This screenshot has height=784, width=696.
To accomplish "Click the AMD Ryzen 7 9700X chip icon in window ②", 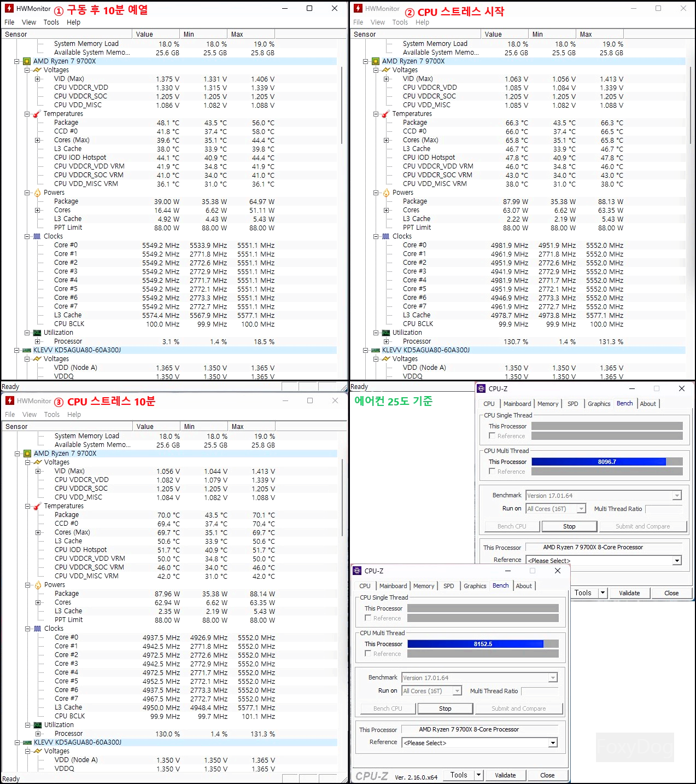I will click(x=375, y=61).
